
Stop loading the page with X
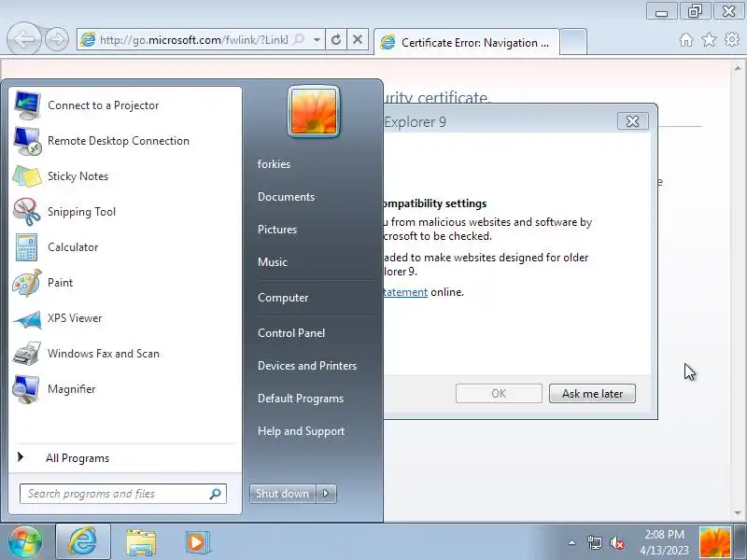coord(358,39)
